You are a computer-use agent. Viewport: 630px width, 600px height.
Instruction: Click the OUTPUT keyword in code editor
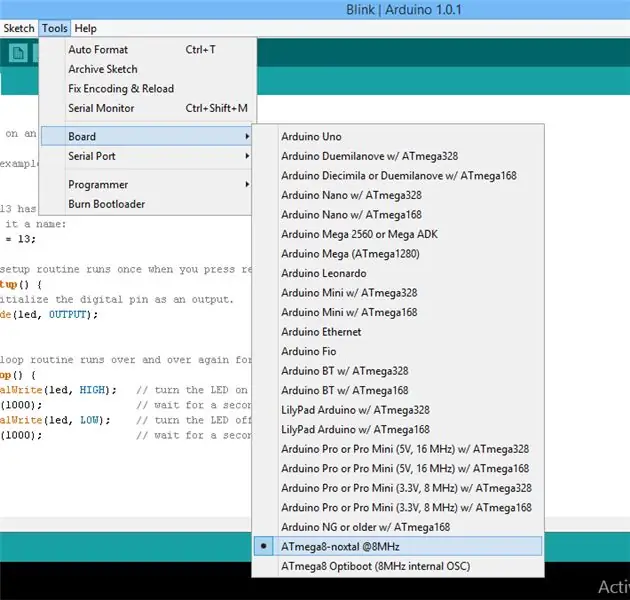pos(68,314)
